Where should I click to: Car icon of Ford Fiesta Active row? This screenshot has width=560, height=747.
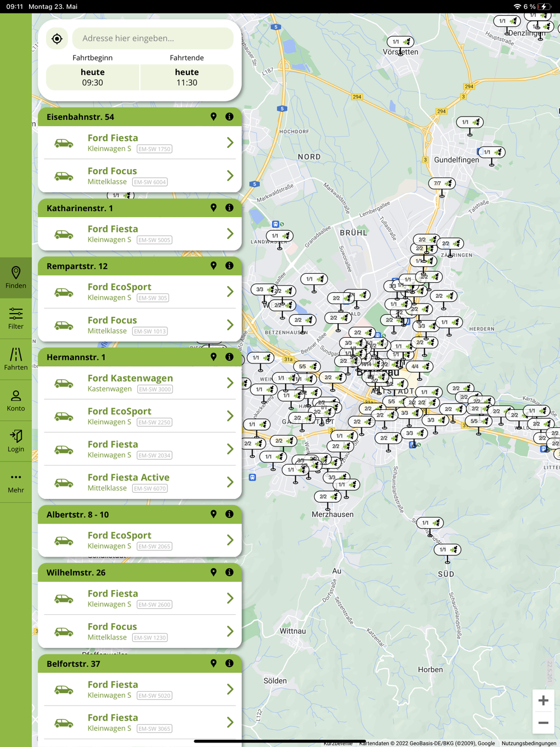pos(64,483)
